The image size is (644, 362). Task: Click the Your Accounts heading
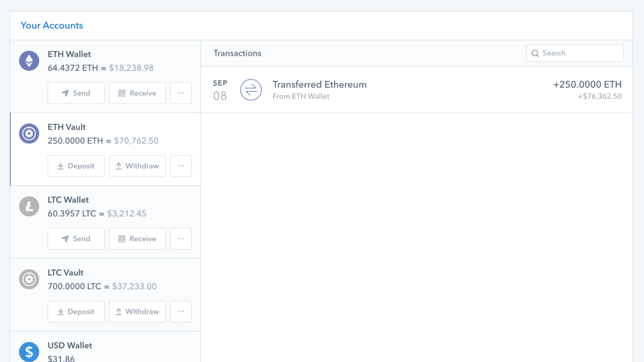click(x=52, y=25)
